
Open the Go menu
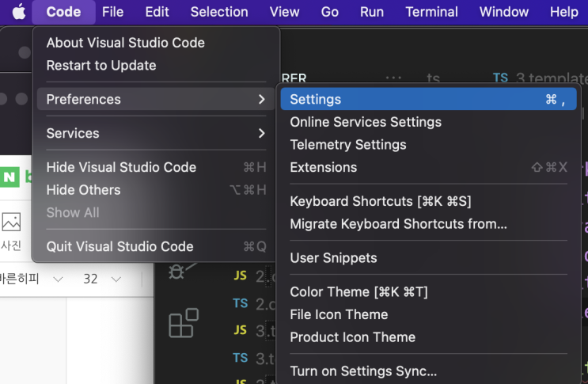330,12
